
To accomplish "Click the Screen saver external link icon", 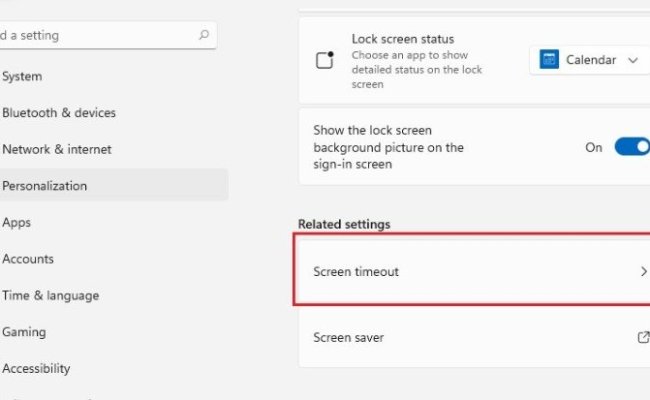I will [x=643, y=338].
